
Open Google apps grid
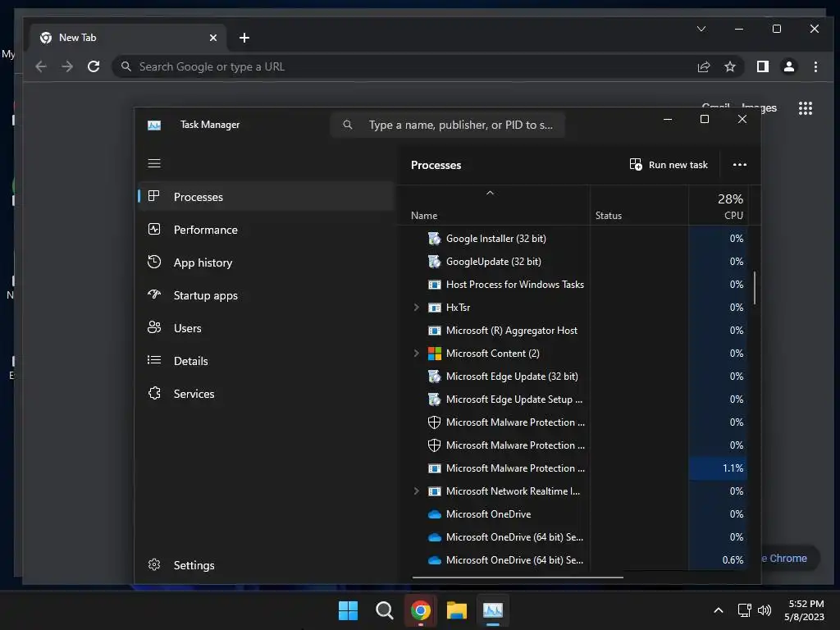806,108
